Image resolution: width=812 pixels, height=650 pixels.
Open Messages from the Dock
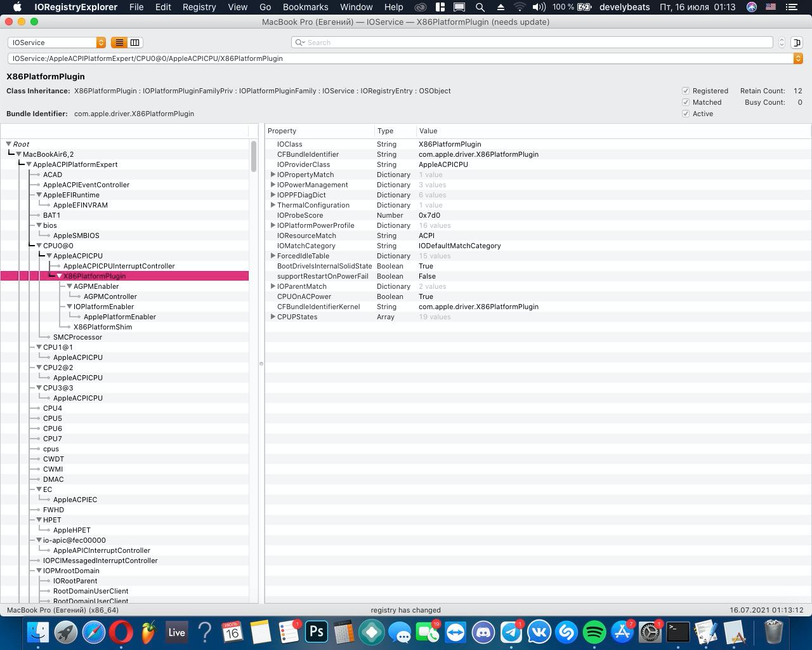[x=400, y=632]
